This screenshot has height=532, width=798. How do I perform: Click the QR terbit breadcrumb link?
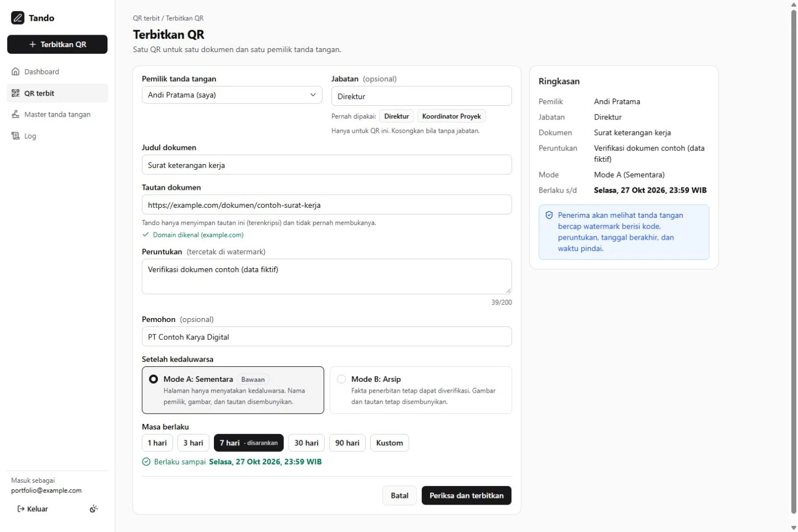click(146, 18)
